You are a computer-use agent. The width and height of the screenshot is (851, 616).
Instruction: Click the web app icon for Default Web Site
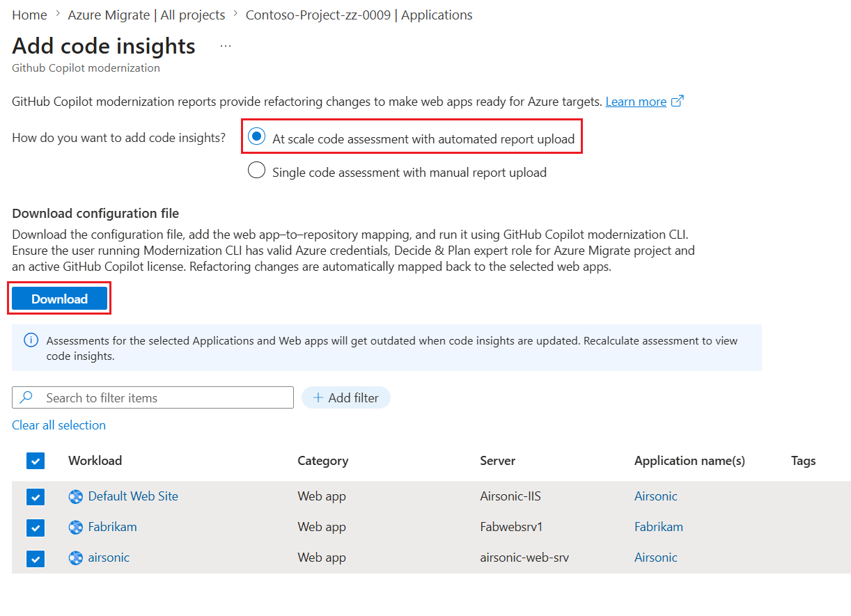[x=76, y=496]
